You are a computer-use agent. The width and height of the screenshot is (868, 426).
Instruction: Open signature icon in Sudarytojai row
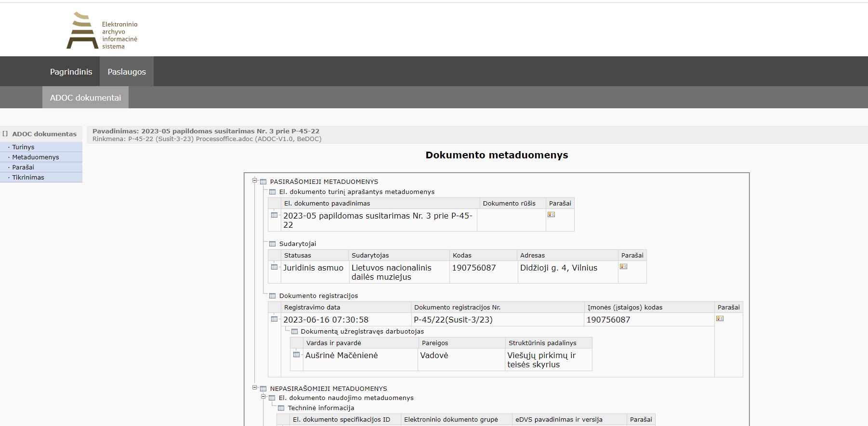[624, 267]
